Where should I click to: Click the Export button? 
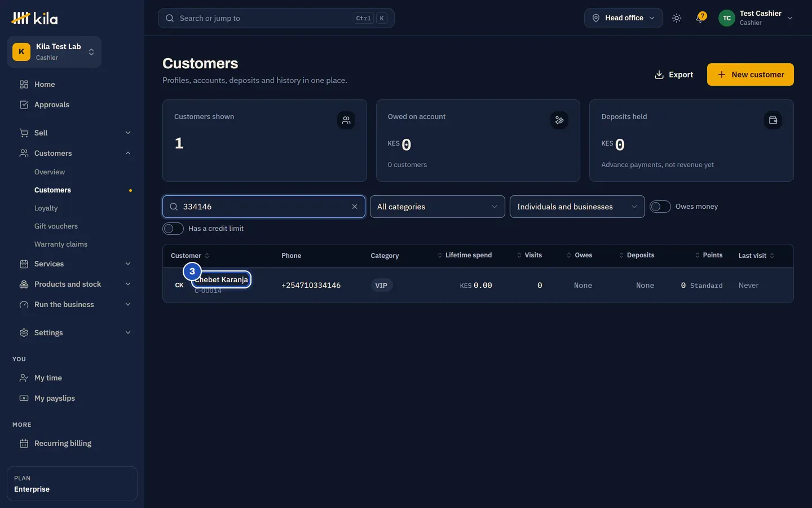tap(674, 75)
